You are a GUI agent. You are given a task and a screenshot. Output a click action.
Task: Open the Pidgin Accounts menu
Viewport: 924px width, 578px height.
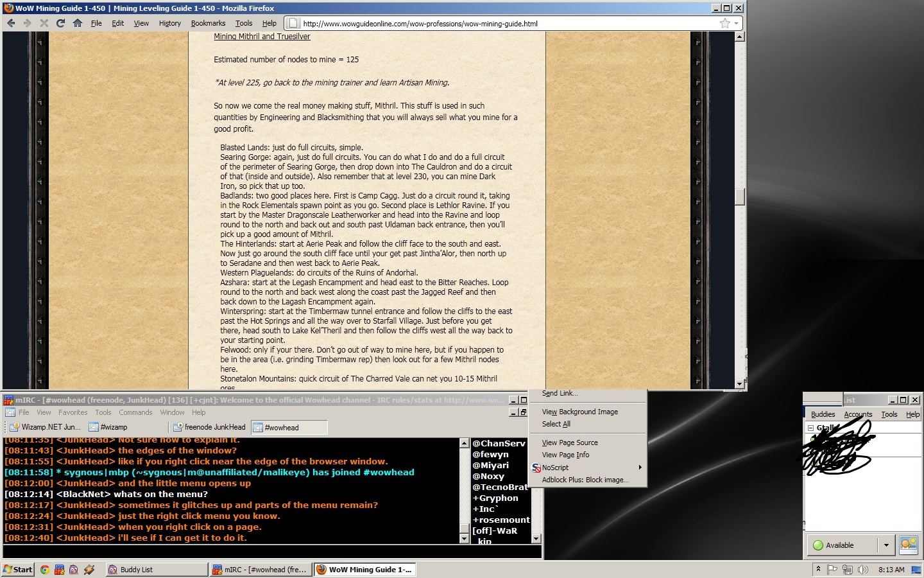[x=858, y=414]
